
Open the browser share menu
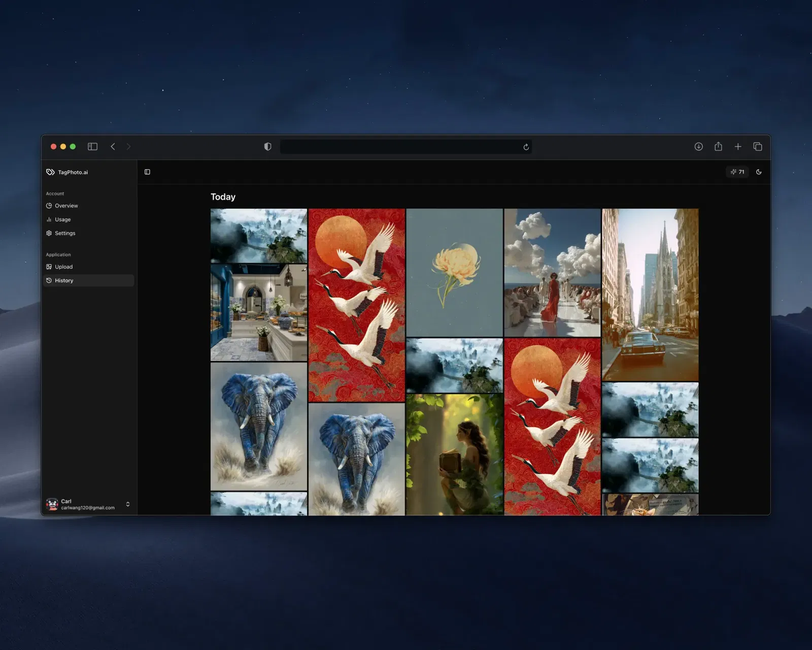tap(718, 147)
